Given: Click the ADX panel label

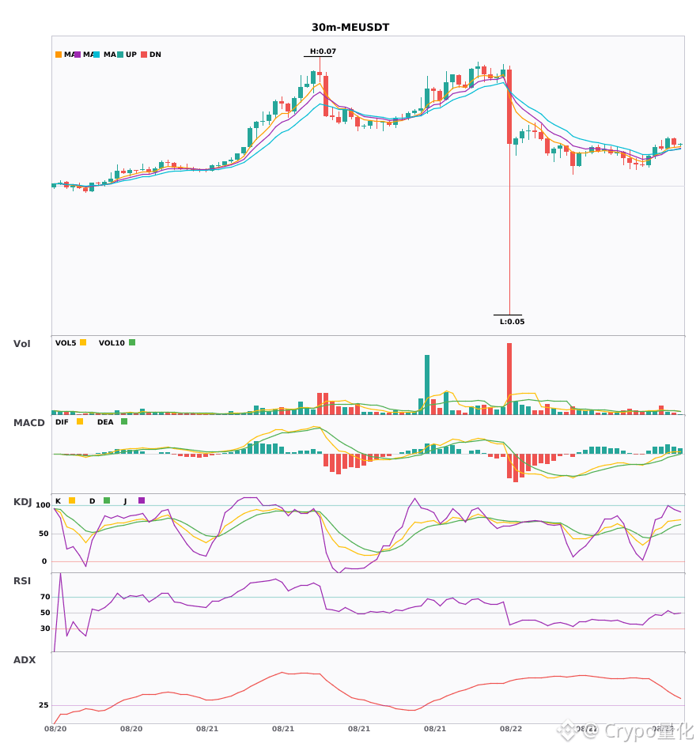Looking at the screenshot, I should (25, 660).
